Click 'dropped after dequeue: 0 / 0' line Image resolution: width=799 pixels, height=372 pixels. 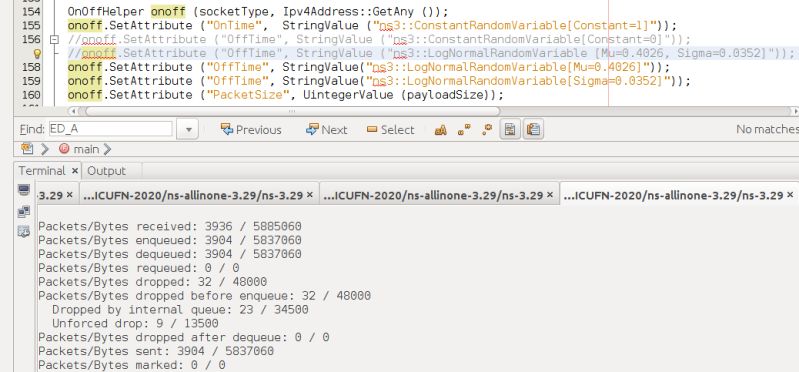(x=183, y=337)
